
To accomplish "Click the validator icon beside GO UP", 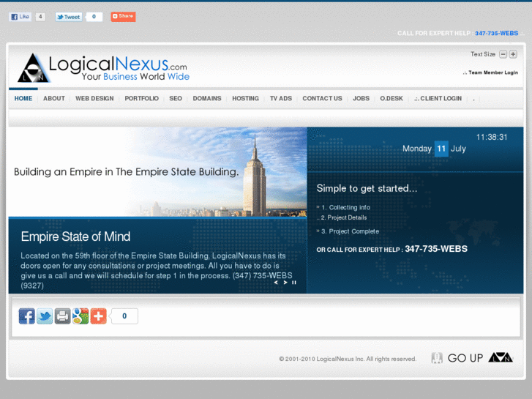I will pyautogui.click(x=437, y=358).
